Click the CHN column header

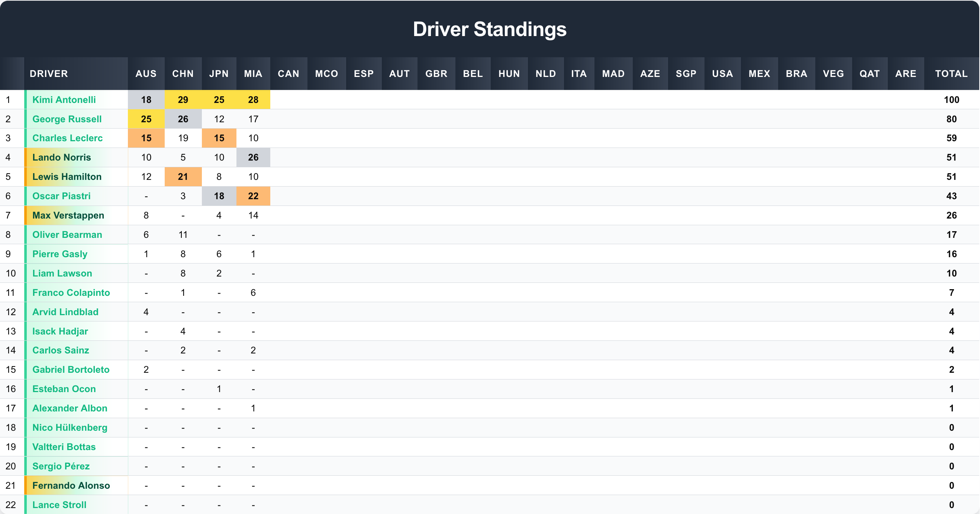pos(183,74)
